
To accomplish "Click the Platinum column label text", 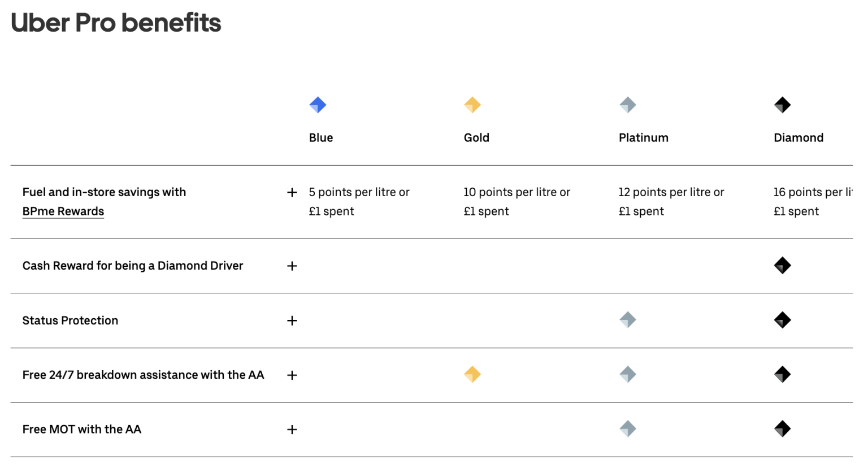I will click(643, 137).
